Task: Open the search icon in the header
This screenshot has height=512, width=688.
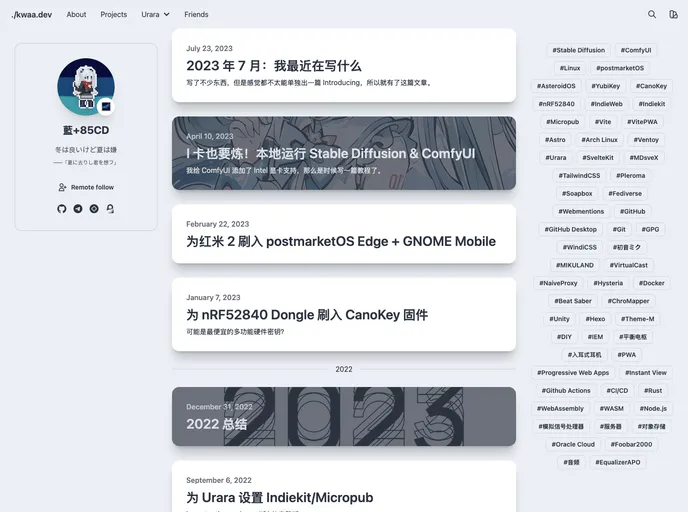Action: click(652, 14)
